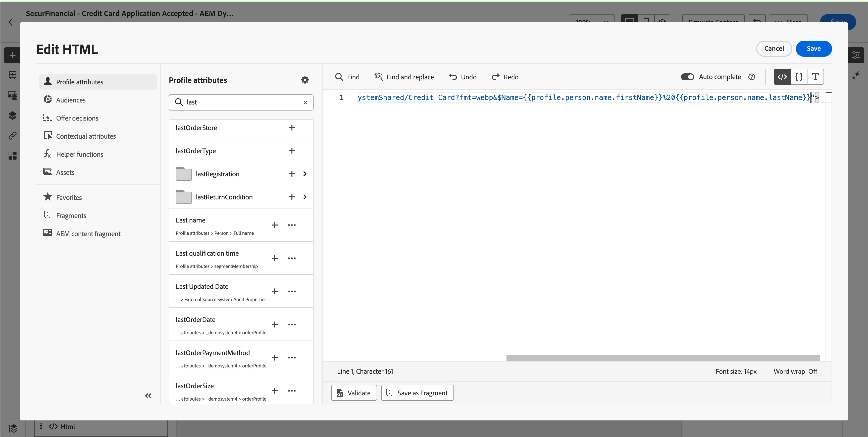Add lastOrderDate attribute with plus
868x437 pixels.
[275, 324]
